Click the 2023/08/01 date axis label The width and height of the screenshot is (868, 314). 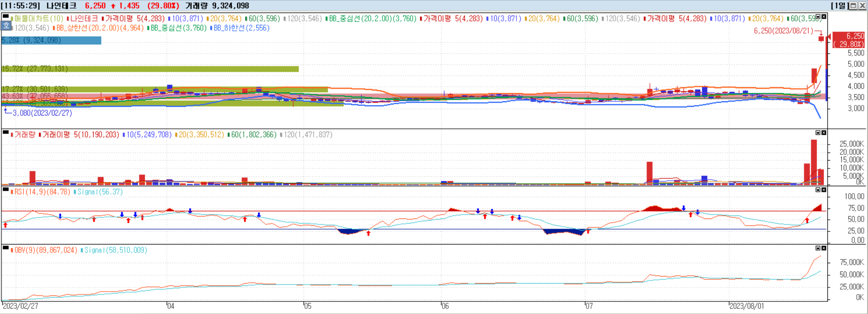tap(746, 306)
